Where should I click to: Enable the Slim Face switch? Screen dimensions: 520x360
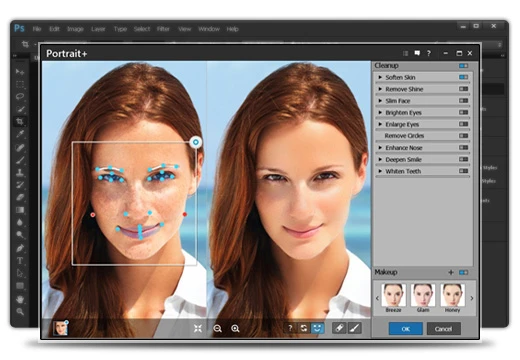(x=464, y=101)
